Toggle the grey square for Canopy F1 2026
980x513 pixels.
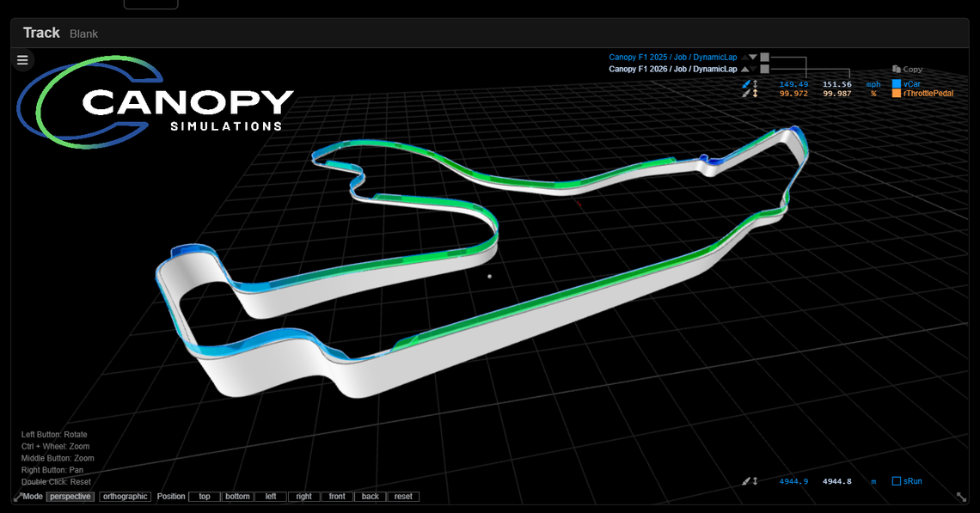tap(764, 69)
